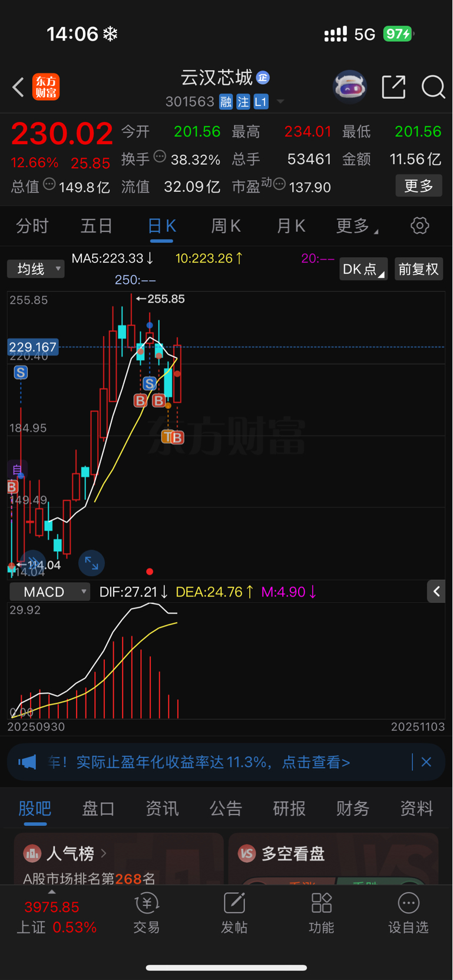The image size is (453, 980).
Task: Select the 股吧 tab
Action: tap(35, 808)
